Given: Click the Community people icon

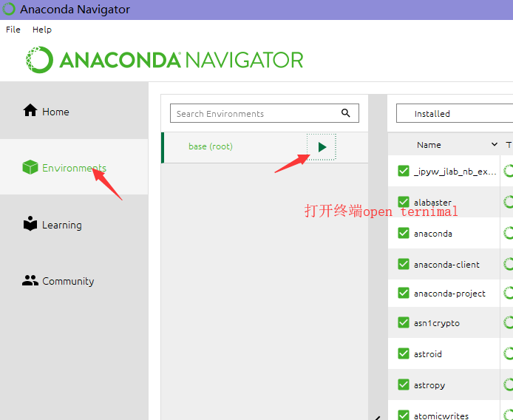Looking at the screenshot, I should pyautogui.click(x=30, y=280).
